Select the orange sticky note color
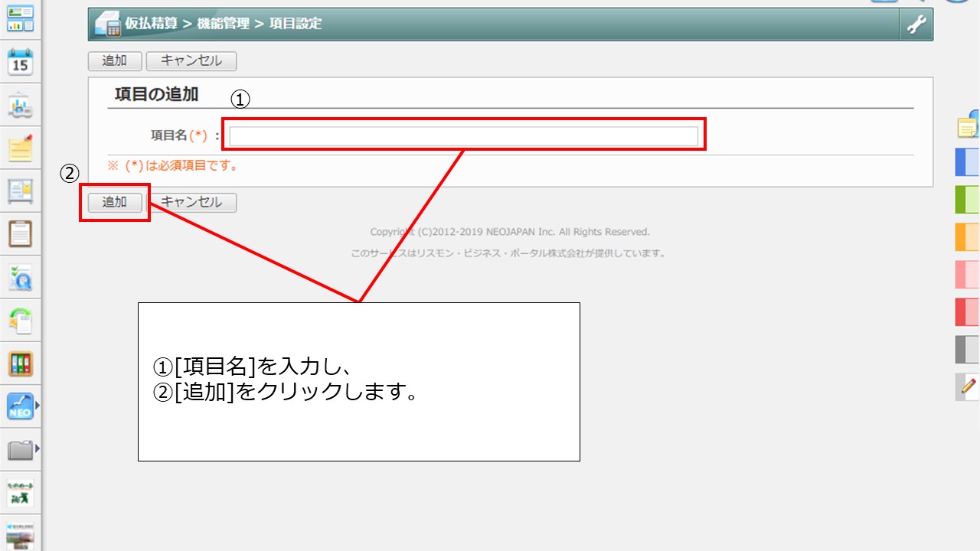 pos(968,237)
